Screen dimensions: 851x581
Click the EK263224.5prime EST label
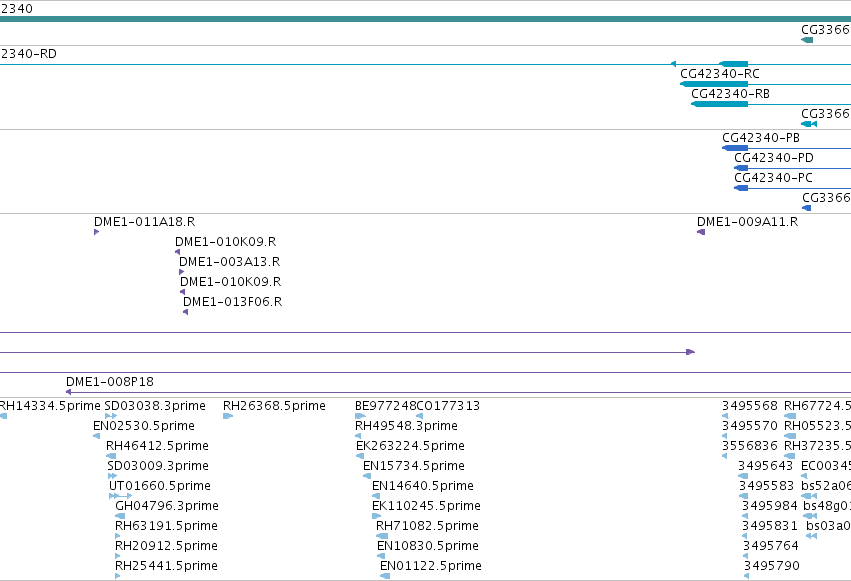410,446
